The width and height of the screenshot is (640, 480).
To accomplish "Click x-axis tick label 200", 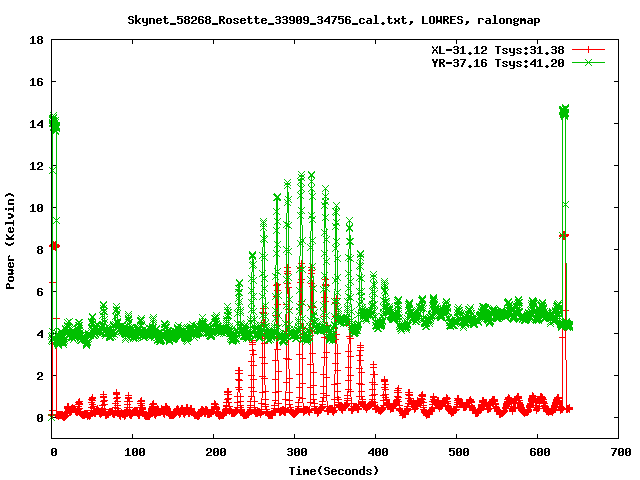I will click(x=216, y=452).
